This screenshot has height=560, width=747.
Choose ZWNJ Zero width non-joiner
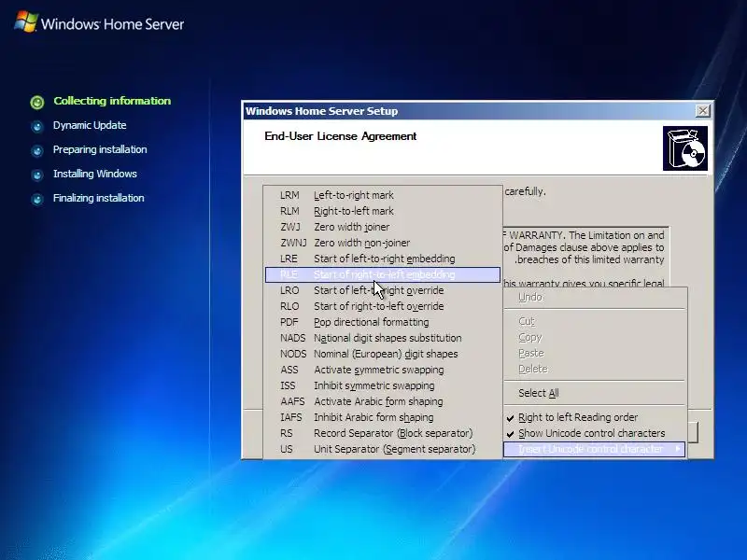(x=383, y=243)
